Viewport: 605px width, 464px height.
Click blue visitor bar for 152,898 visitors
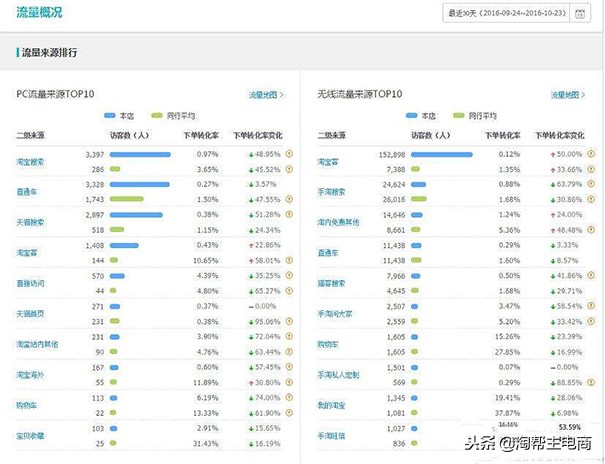click(442, 154)
